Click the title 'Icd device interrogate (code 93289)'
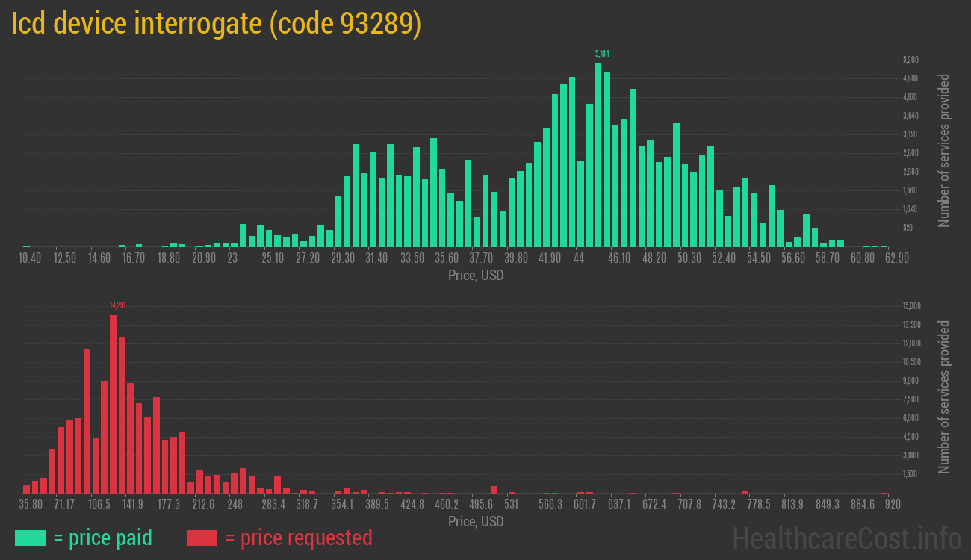 217,23
